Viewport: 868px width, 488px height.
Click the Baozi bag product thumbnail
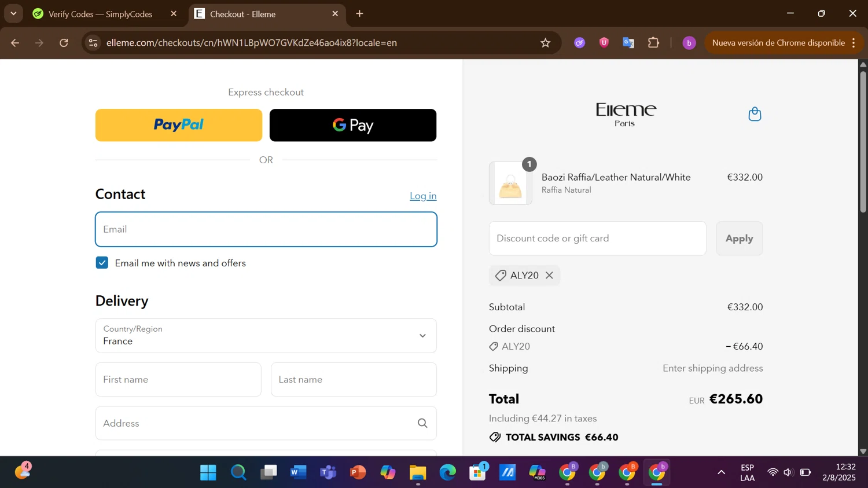[x=510, y=184]
